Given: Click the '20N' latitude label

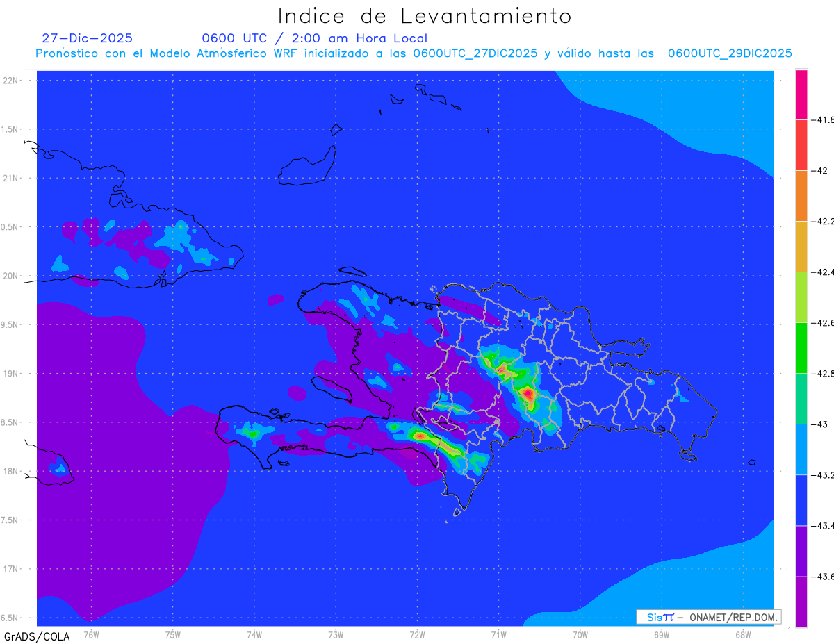Looking at the screenshot, I should [x=11, y=276].
